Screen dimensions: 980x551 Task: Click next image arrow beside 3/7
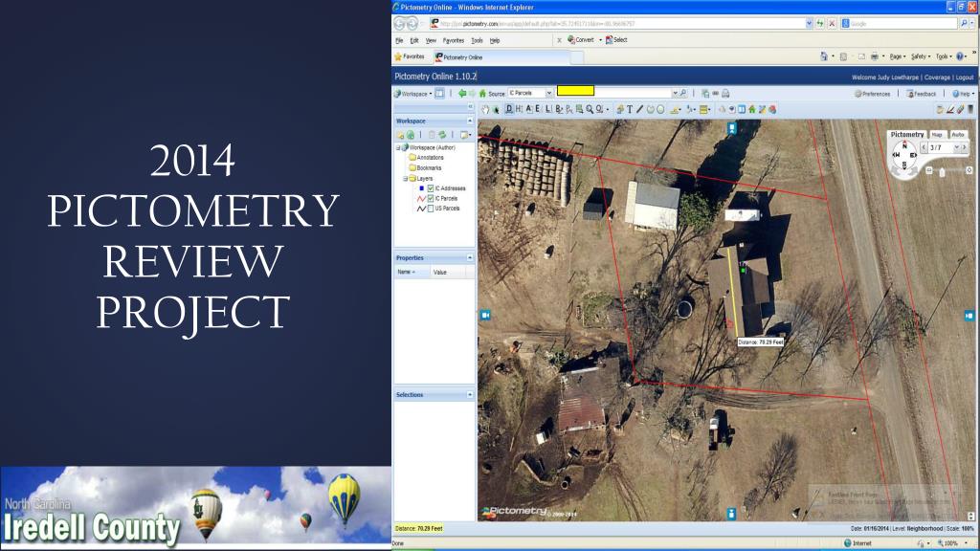coord(965,147)
